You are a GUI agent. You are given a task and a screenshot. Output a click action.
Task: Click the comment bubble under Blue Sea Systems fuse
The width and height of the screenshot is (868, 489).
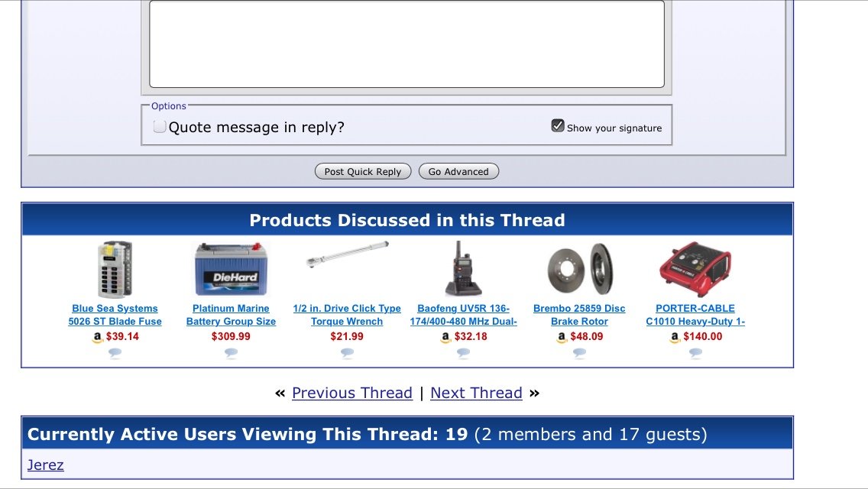click(x=115, y=353)
